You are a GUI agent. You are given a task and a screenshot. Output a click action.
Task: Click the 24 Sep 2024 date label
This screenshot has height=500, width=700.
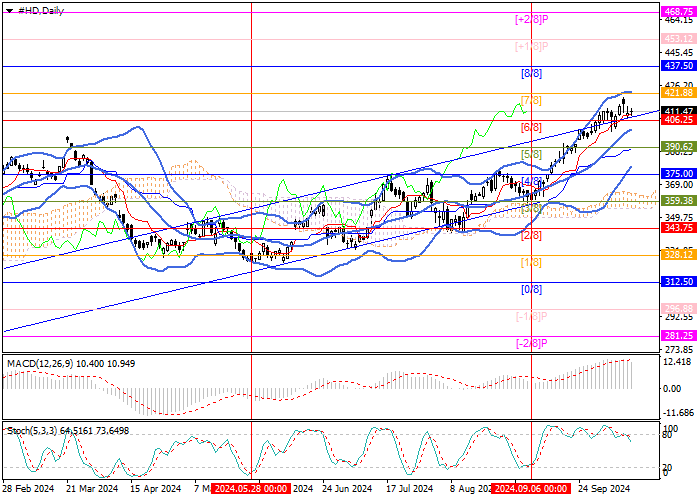tap(604, 488)
